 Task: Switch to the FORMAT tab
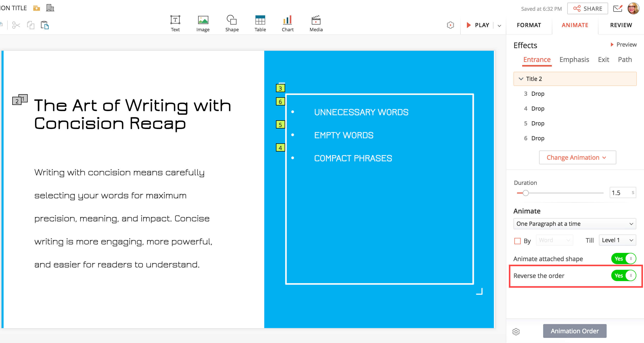529,25
